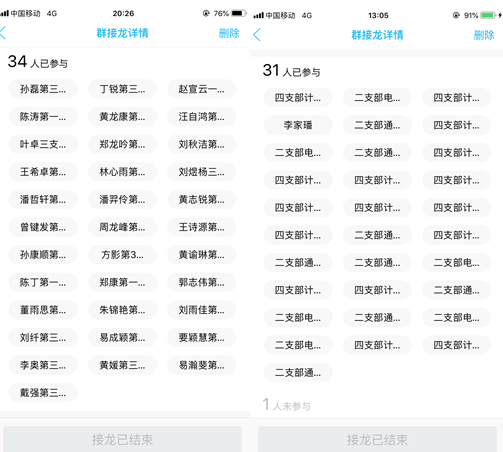Tap the battery icon showing 76%

[239, 13]
